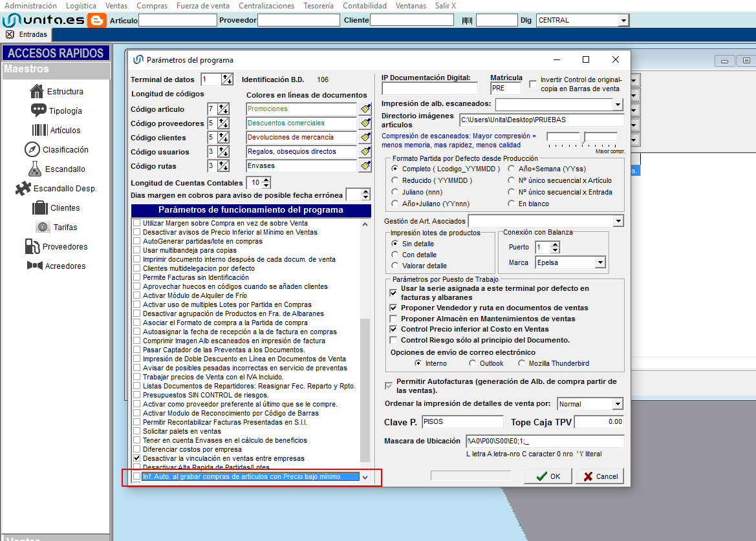Adjust Código clientes length spinner
Screen dimensions: 756x541
223,137
